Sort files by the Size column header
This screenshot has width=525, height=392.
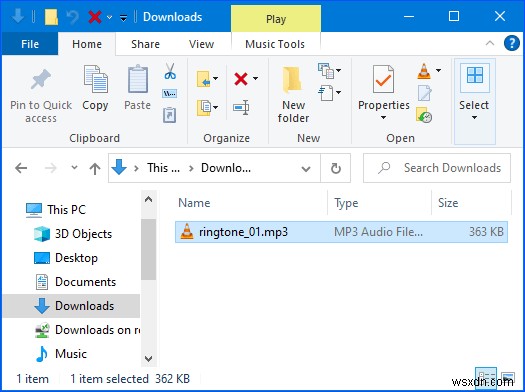click(x=448, y=203)
